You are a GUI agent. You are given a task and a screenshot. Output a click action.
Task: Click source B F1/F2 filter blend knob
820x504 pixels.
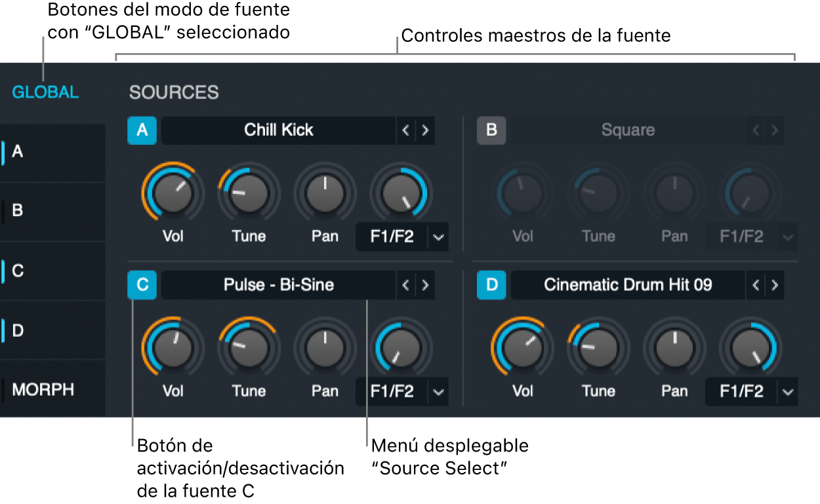click(750, 193)
